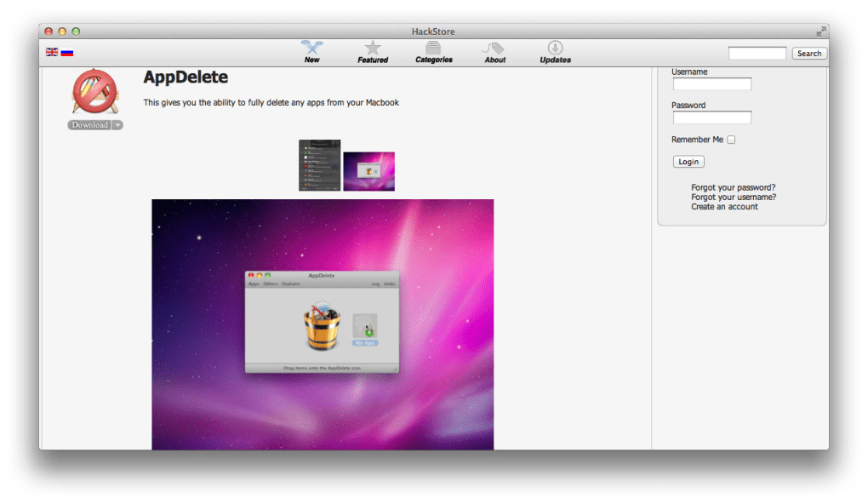Open the About tag section
The width and height of the screenshot is (868, 504).
pyautogui.click(x=494, y=52)
